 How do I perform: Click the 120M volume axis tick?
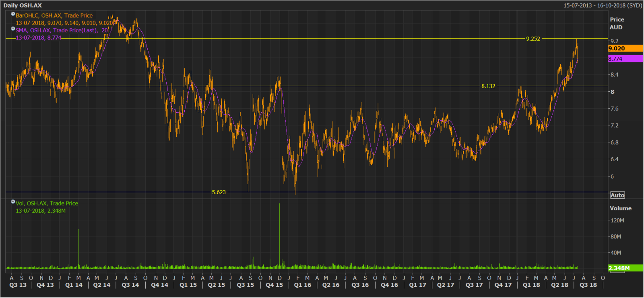pyautogui.click(x=617, y=220)
